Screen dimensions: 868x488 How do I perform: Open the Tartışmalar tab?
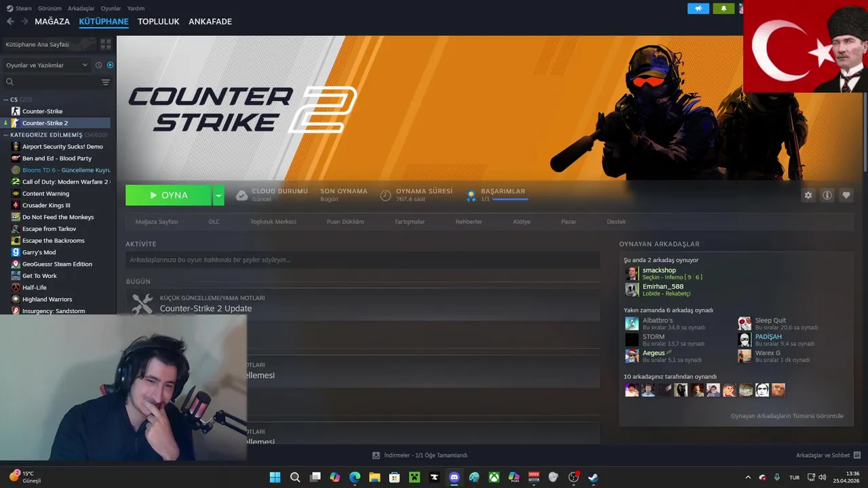coord(410,222)
